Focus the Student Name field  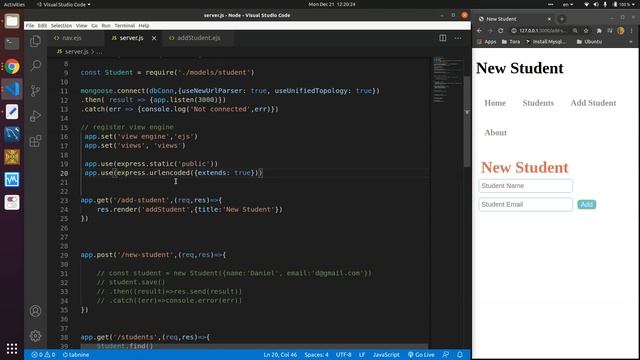[x=525, y=186]
